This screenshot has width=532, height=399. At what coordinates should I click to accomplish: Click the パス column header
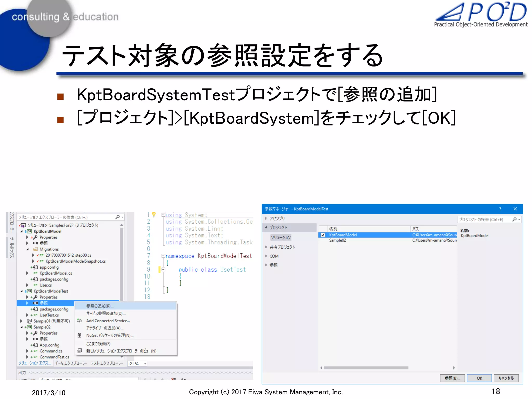click(x=434, y=229)
